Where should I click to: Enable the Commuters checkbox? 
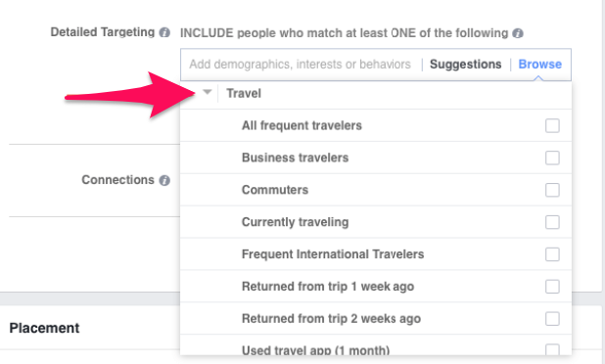[552, 190]
